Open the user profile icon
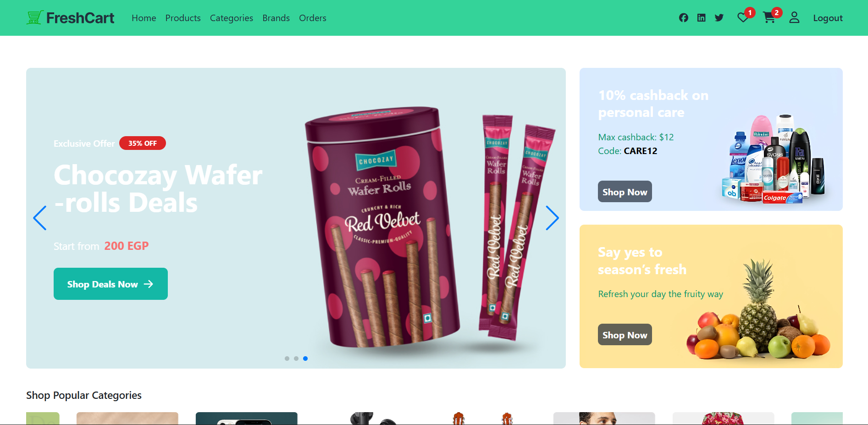Screen dimensions: 868x425 click(794, 18)
